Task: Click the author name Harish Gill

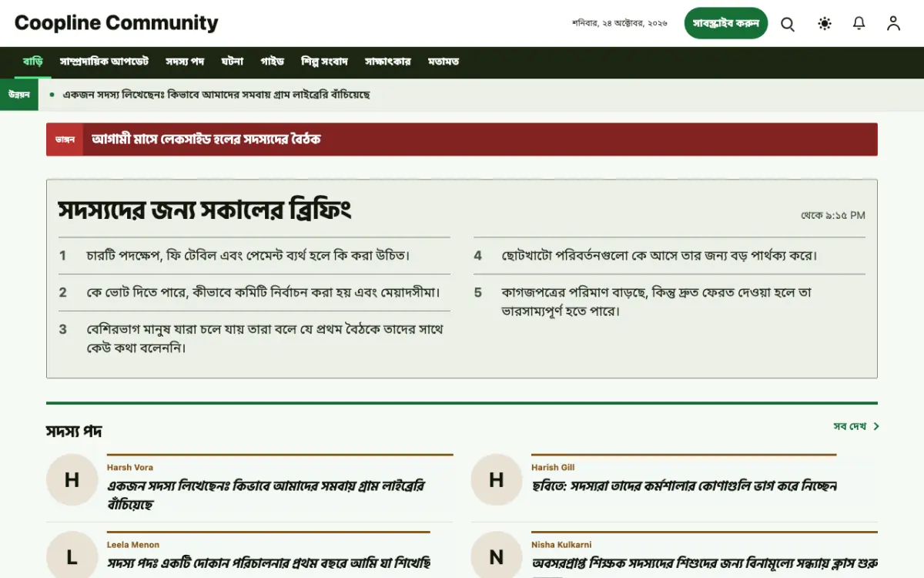Action: coord(553,468)
